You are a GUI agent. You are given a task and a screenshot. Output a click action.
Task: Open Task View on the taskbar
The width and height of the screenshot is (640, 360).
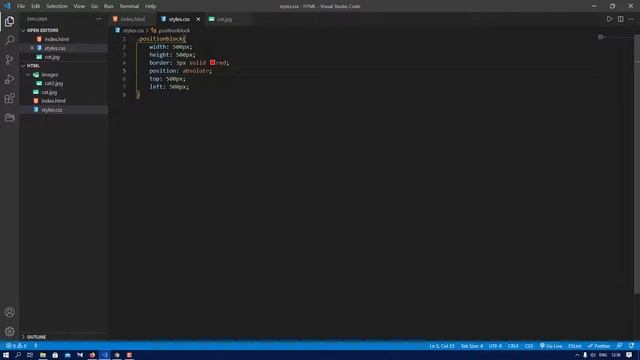click(30, 355)
